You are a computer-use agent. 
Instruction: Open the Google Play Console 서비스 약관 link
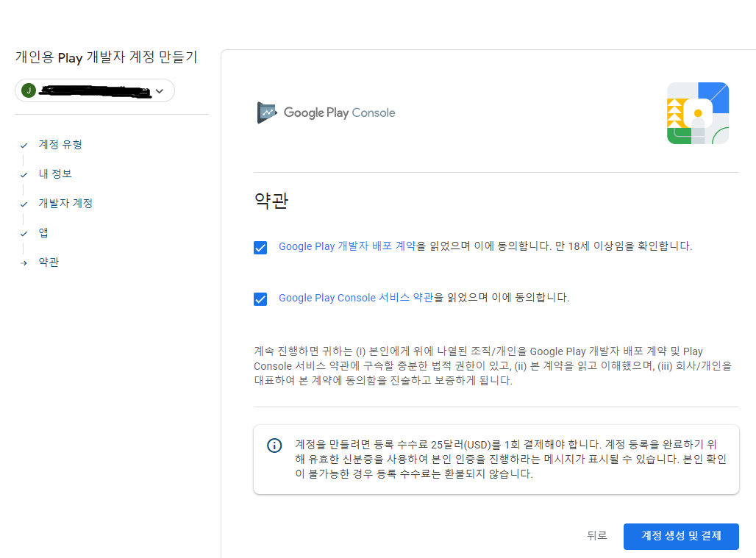tap(356, 298)
